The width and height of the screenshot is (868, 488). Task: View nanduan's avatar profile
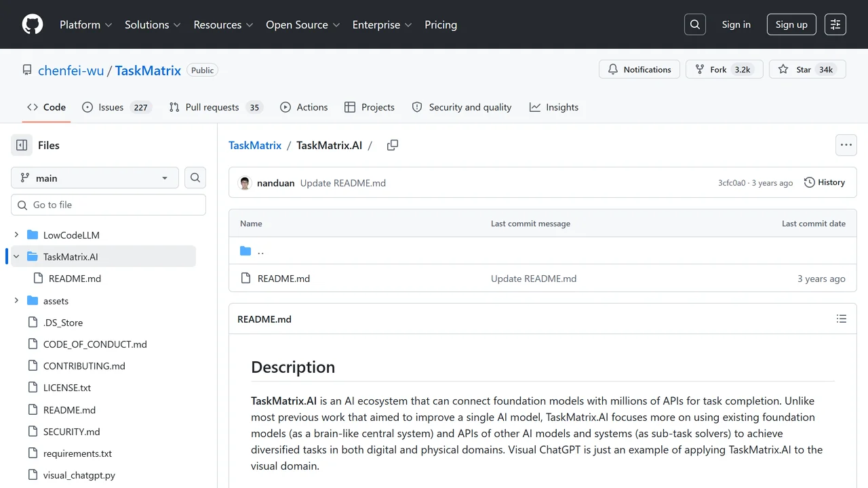click(245, 183)
